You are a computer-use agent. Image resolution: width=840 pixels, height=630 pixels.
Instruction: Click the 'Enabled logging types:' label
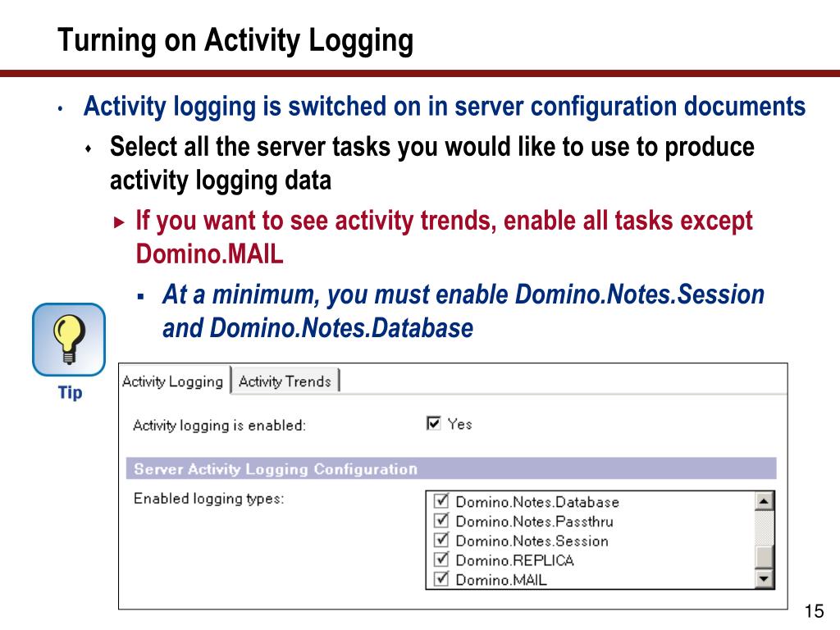tap(209, 499)
